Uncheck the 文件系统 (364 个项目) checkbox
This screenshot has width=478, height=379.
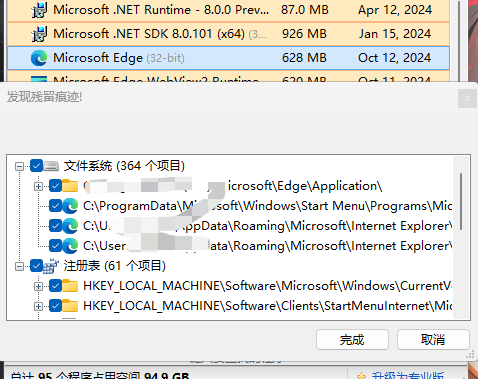[x=36, y=166]
